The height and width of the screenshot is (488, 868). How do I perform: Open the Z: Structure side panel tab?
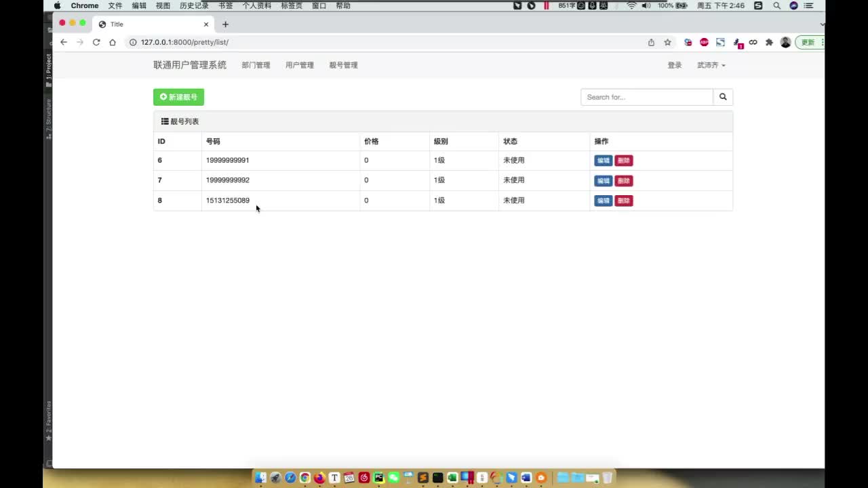(48, 119)
